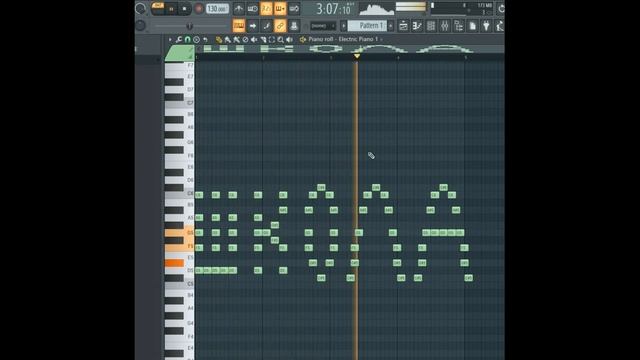
Task: Click the Stop button
Action: tap(184, 9)
